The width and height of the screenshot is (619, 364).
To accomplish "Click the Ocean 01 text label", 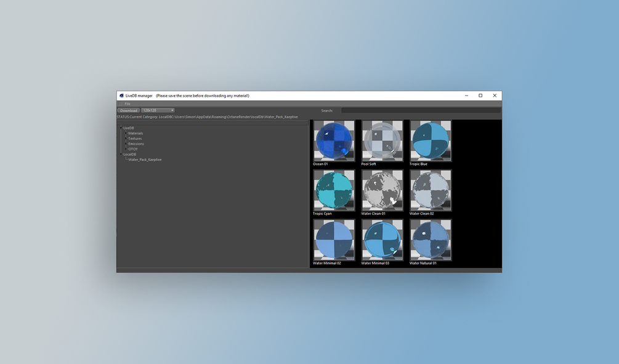I will pyautogui.click(x=320, y=164).
